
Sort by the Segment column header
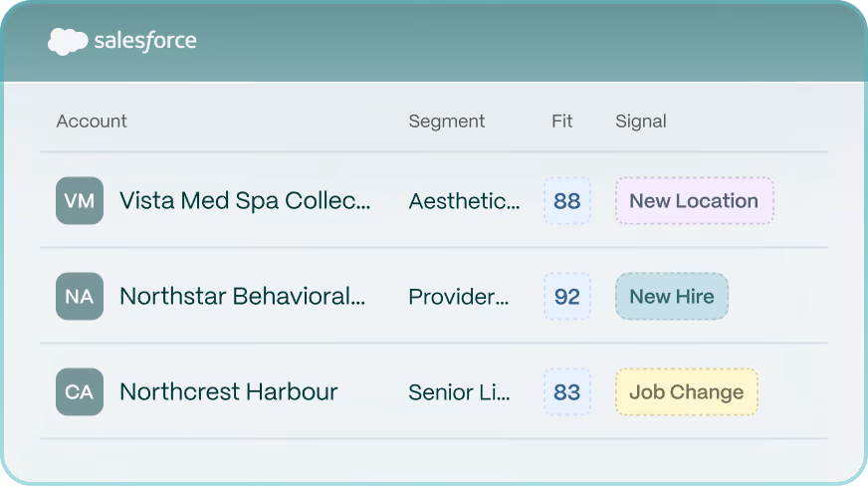[x=447, y=121]
